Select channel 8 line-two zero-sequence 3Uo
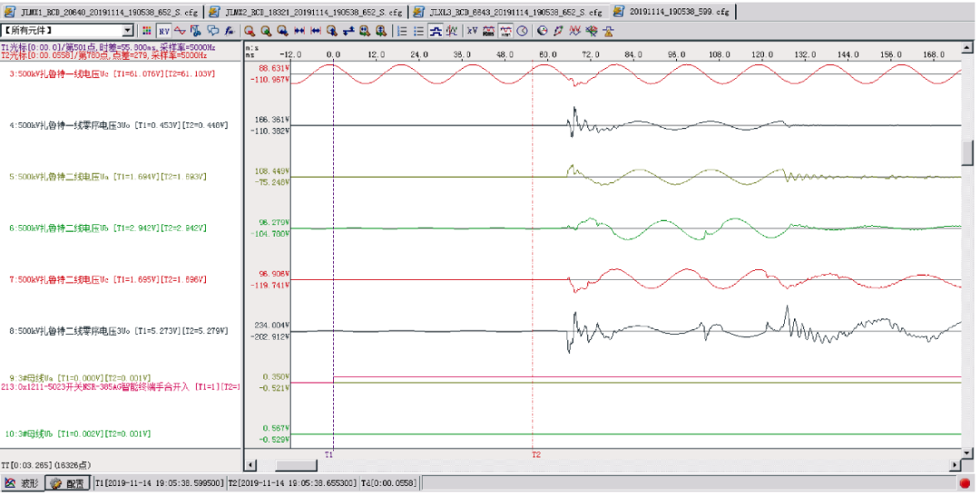This screenshot has height=496, width=980. click(x=119, y=330)
